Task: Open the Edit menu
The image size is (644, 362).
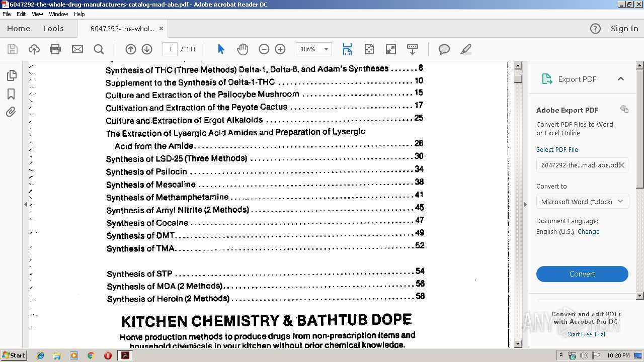Action: [x=21, y=14]
